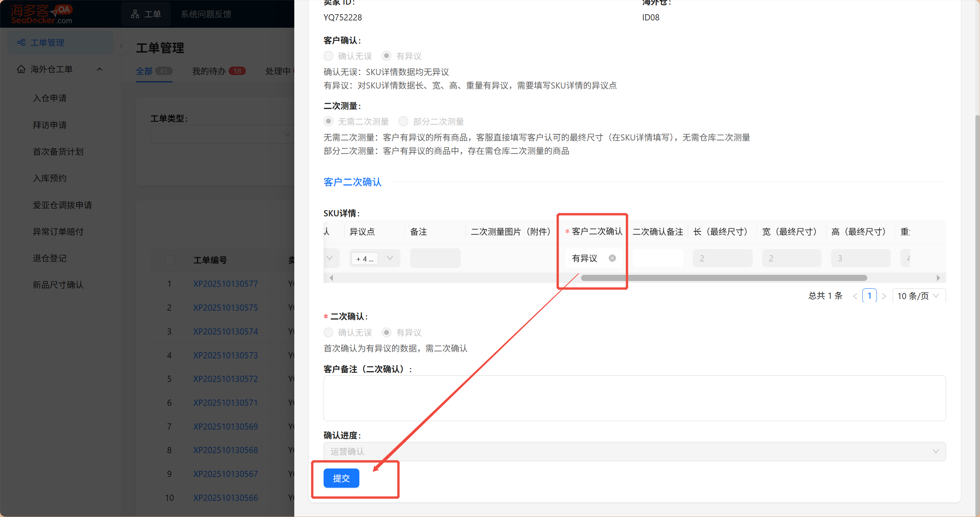Open the 系统问题反馈 top menu
The height and width of the screenshot is (517, 980).
206,14
